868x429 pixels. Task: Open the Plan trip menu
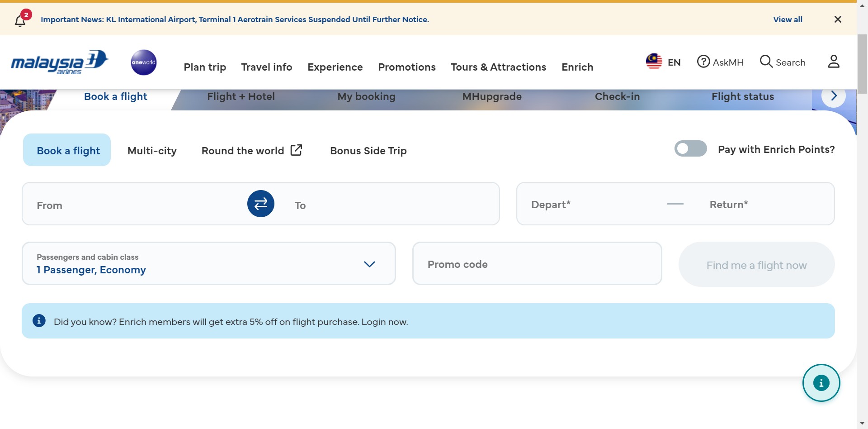point(205,67)
